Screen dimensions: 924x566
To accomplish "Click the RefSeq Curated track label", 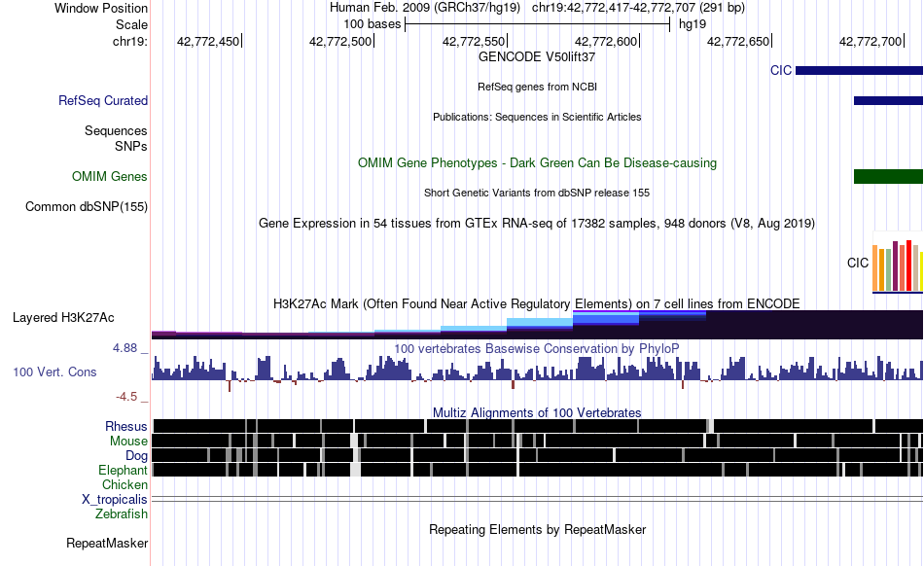I will coord(103,101).
